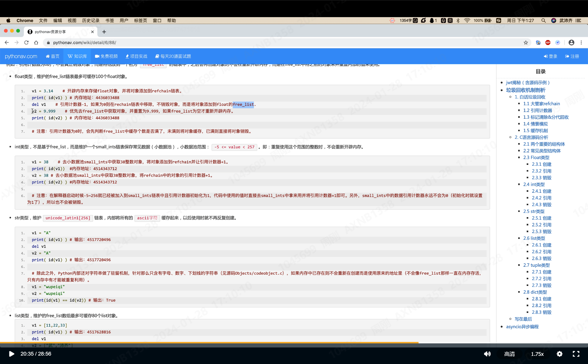Close the pythonav资源分享 tab
The image size is (588, 364).
(92, 32)
